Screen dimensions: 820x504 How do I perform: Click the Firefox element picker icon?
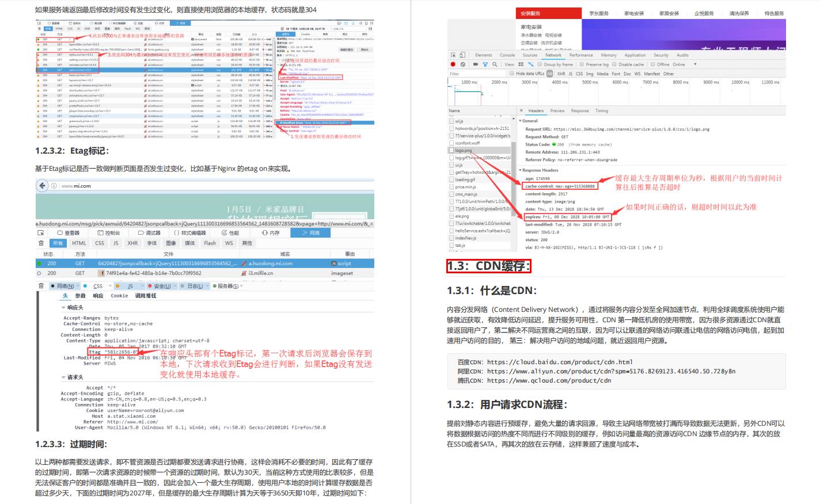click(x=40, y=232)
